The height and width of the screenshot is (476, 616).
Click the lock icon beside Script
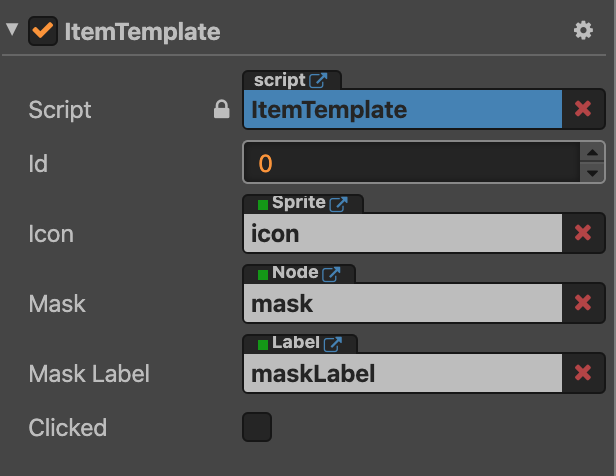point(222,110)
